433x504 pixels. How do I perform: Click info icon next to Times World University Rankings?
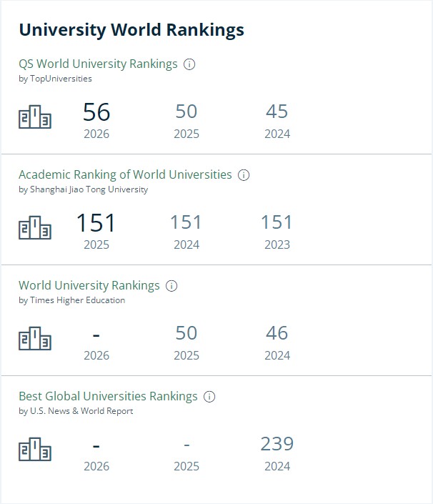pos(171,286)
